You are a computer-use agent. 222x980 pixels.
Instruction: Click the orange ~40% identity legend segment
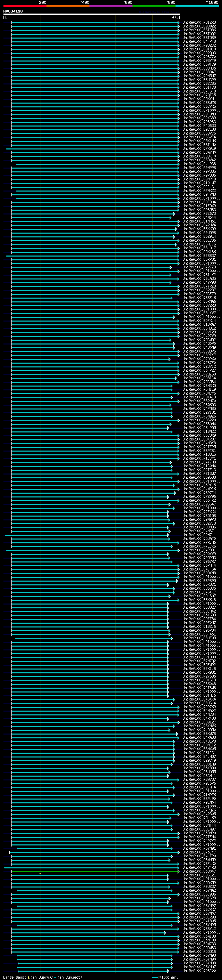(68, 6)
